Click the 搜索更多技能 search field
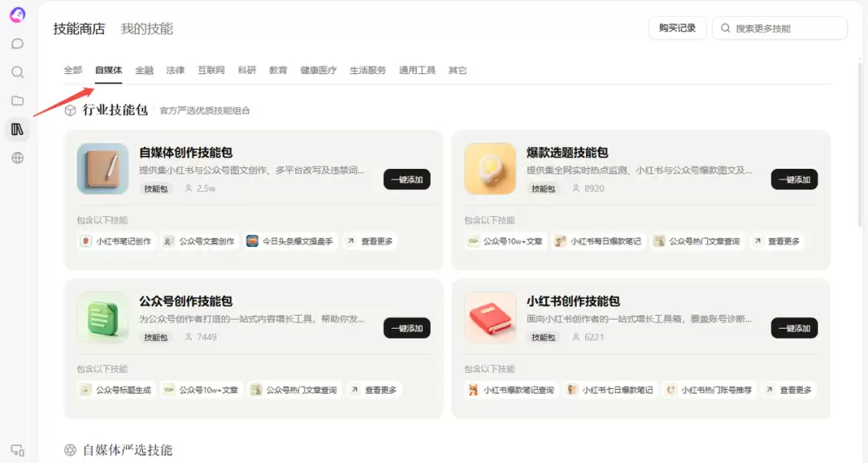 tap(780, 28)
